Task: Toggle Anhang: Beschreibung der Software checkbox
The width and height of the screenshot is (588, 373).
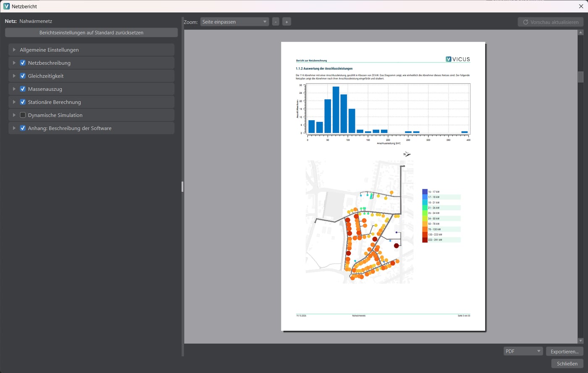Action: 23,128
